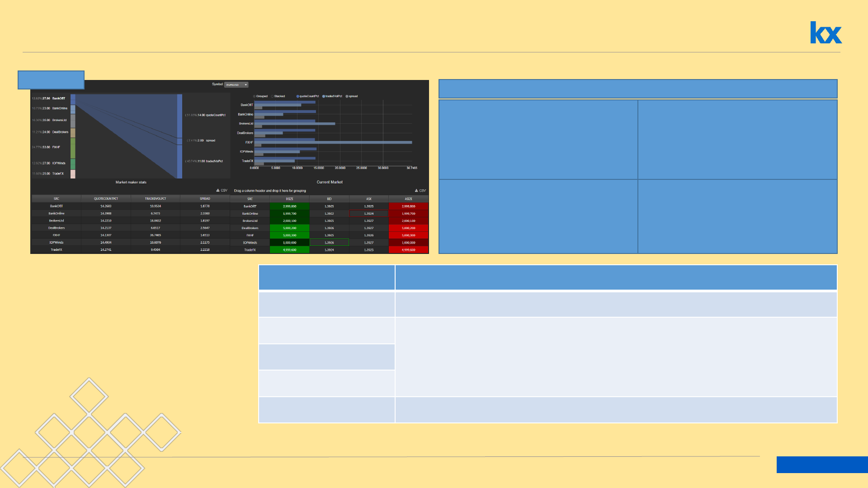Image resolution: width=868 pixels, height=488 pixels.
Task: Sort by TRADEDVOLPCT column header
Action: click(x=155, y=199)
